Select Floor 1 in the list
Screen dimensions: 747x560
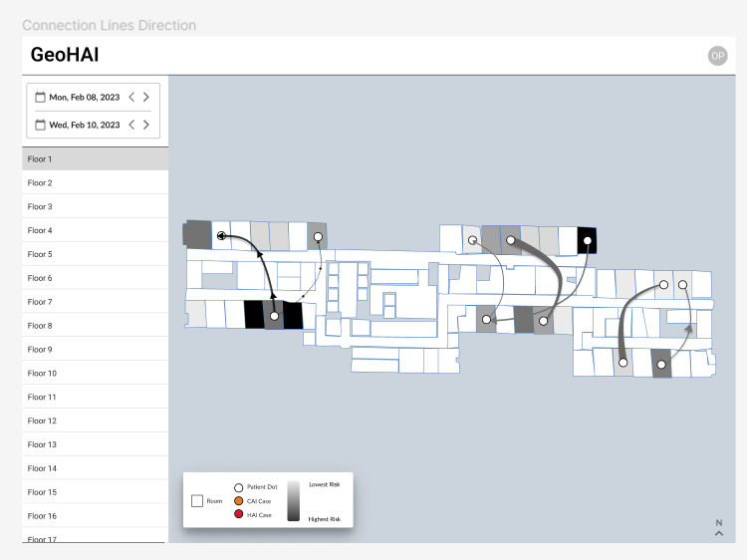[x=96, y=159]
